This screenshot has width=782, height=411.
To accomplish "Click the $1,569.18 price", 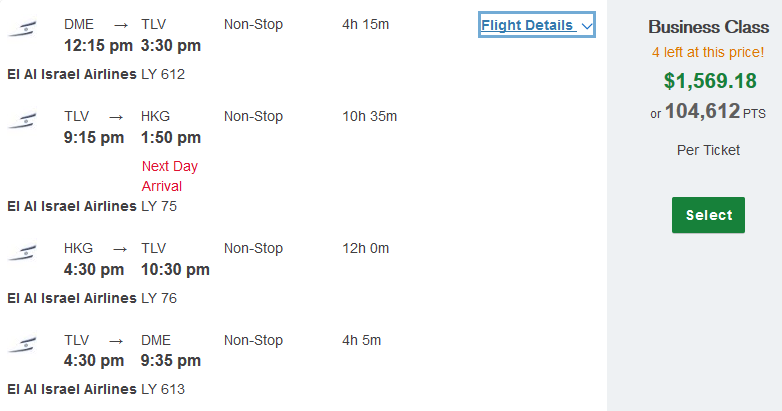I will pyautogui.click(x=710, y=81).
